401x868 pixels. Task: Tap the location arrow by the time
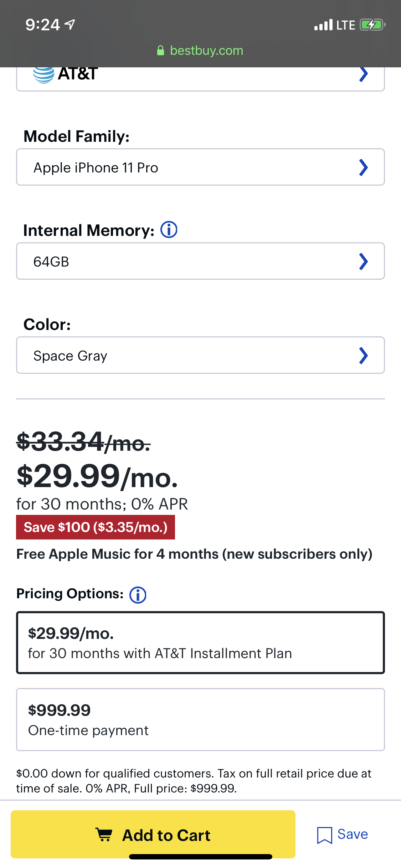click(70, 25)
